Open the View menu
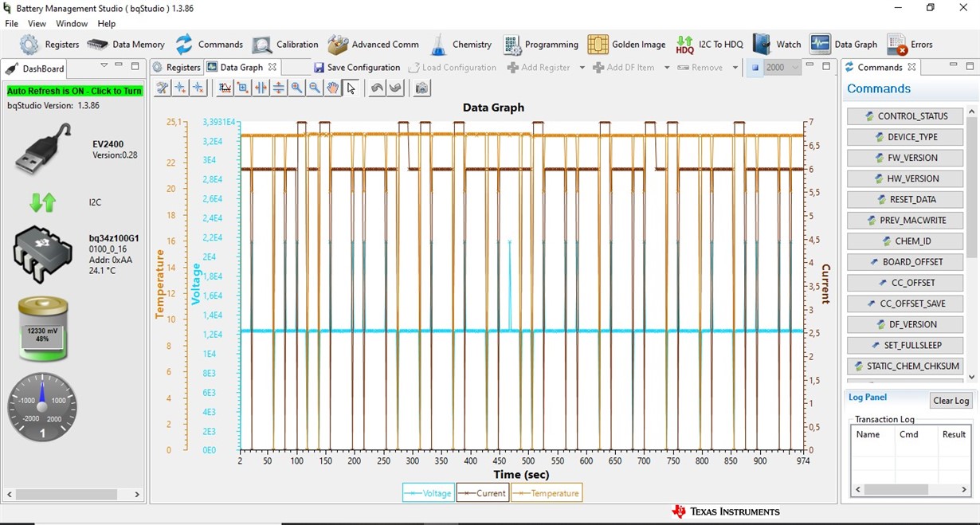Viewport: 980px width, 525px height. [x=37, y=24]
